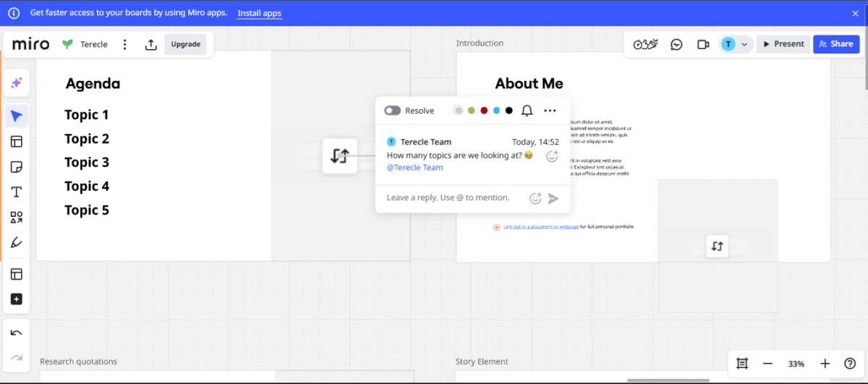
Task: Share the board
Action: click(836, 44)
